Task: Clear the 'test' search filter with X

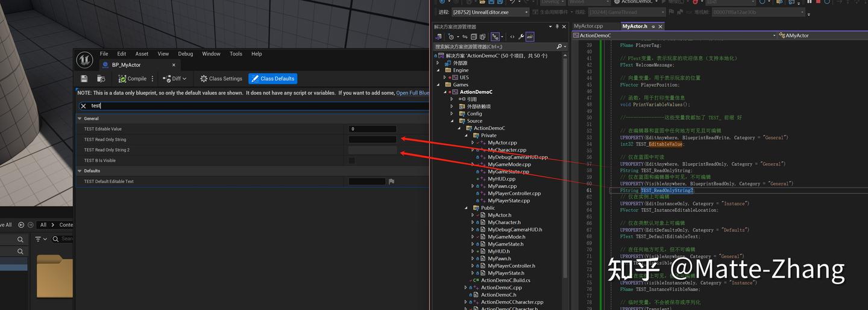Action: pyautogui.click(x=83, y=106)
